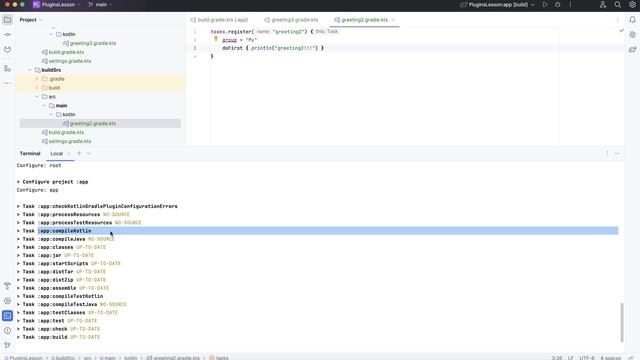Open Search Everywhere magnifier
This screenshot has width=640, height=360.
(618, 4)
